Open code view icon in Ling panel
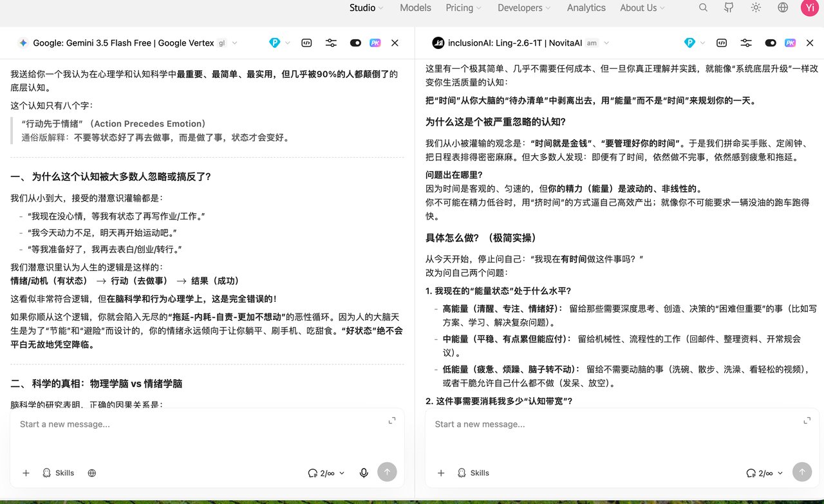824x504 pixels. click(722, 43)
